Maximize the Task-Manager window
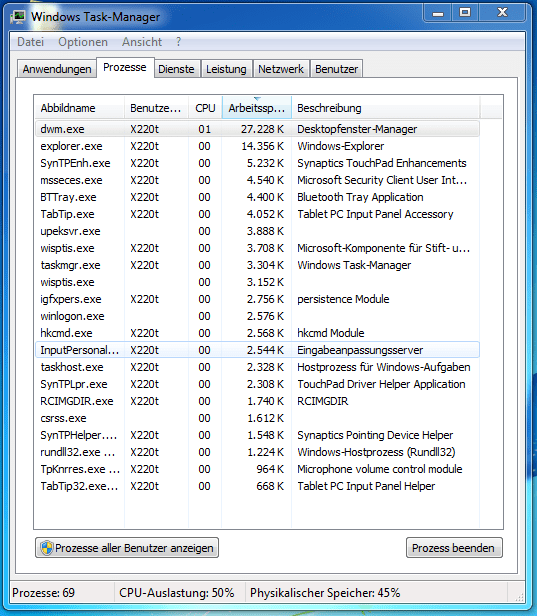 (x=465, y=13)
